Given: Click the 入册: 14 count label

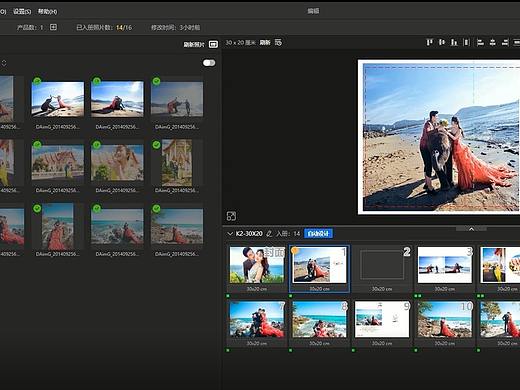Looking at the screenshot, I should [288, 234].
